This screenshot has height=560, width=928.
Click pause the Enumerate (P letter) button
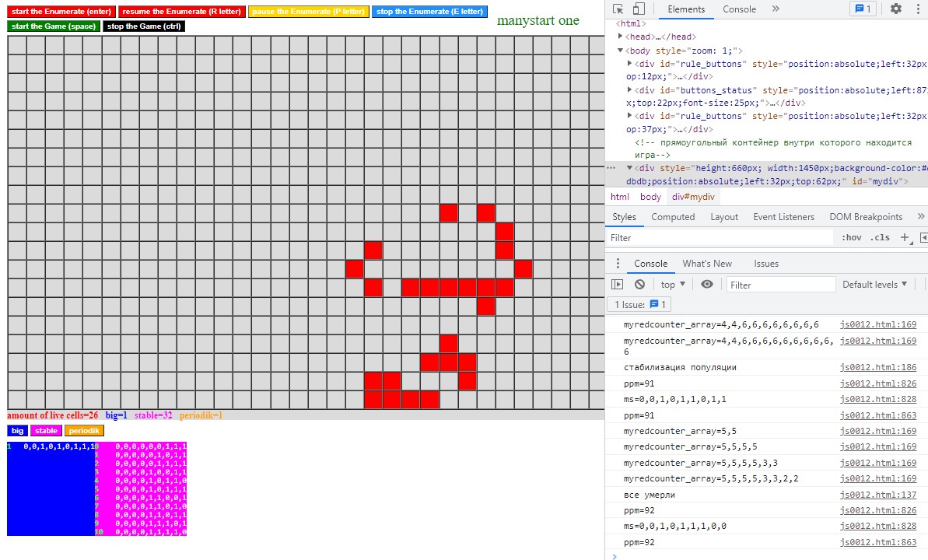(308, 11)
